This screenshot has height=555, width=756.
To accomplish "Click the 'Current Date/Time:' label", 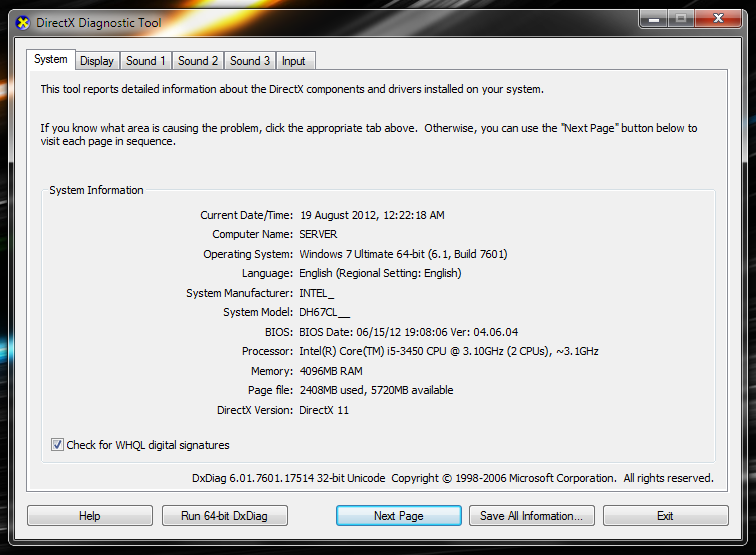I will (x=246, y=215).
